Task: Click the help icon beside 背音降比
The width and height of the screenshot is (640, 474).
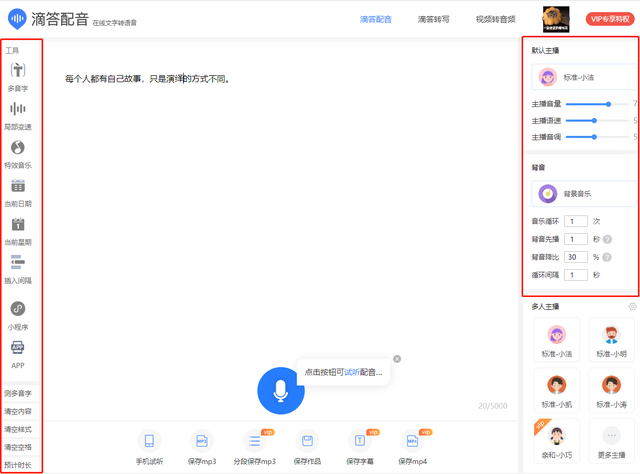Action: pyautogui.click(x=607, y=257)
